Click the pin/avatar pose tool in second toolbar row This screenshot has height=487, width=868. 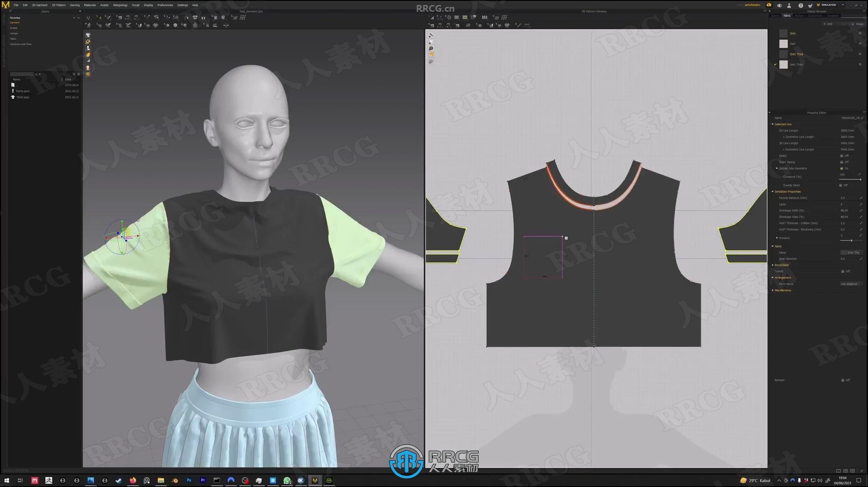89,25
